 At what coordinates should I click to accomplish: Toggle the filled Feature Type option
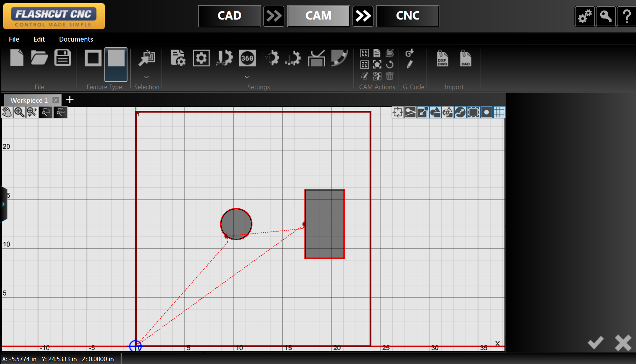tap(115, 65)
